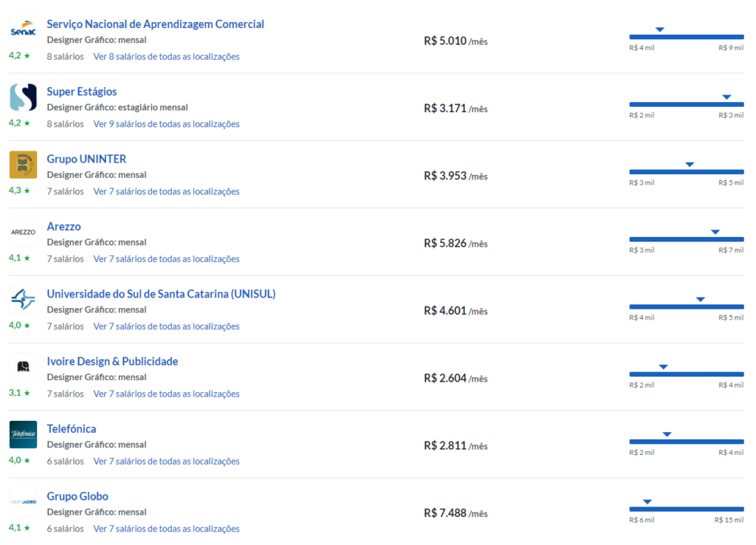Click the UNISUL logo
Screen dimensions: 756x545
(x=23, y=300)
